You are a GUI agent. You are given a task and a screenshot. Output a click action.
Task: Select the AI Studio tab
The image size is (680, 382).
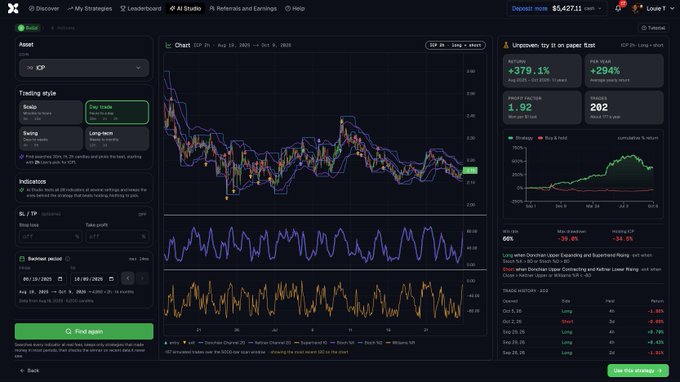coord(185,9)
